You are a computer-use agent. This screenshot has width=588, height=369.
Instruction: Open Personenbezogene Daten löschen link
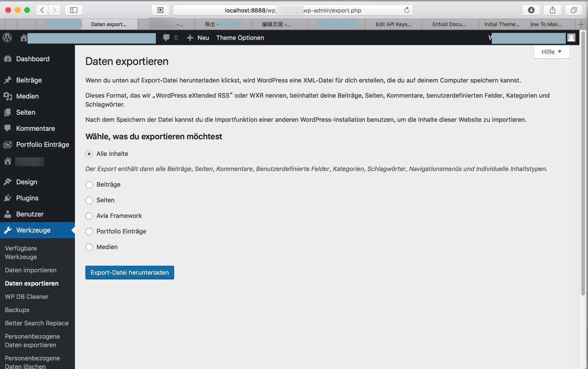[32, 362]
